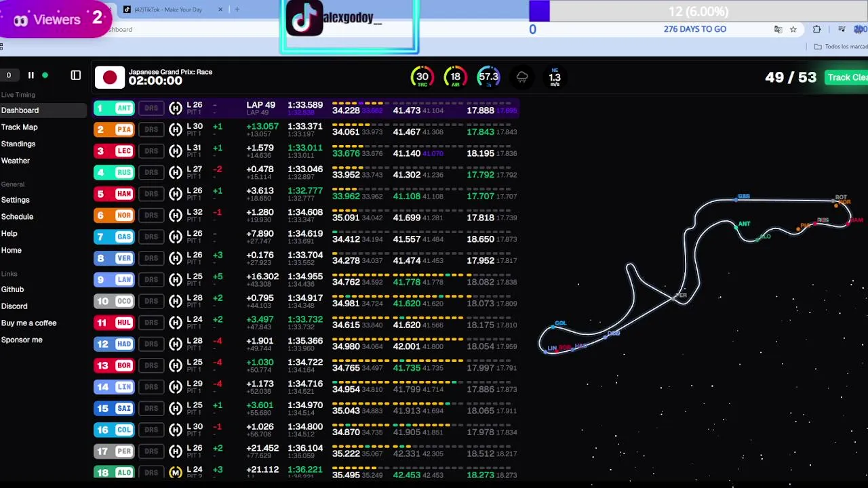Open the browser media control icon
Viewport: 868px width, 488px height.
tap(842, 29)
